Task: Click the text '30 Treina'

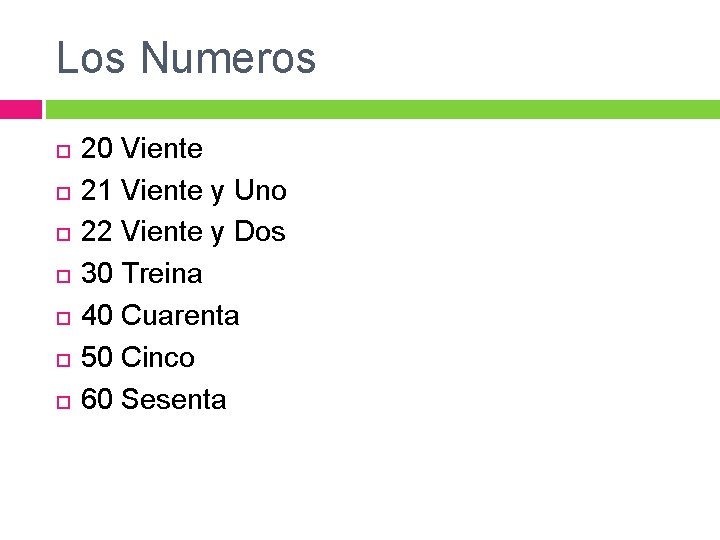Action: 141,273
